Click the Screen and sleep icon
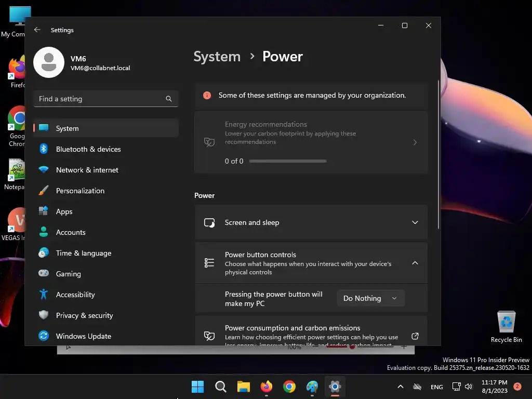This screenshot has height=399, width=532. coord(209,222)
